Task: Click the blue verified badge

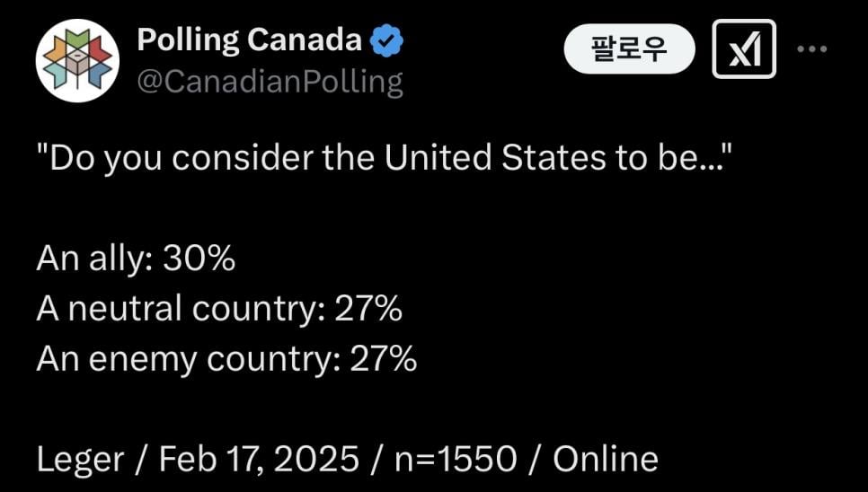Action: tap(387, 41)
